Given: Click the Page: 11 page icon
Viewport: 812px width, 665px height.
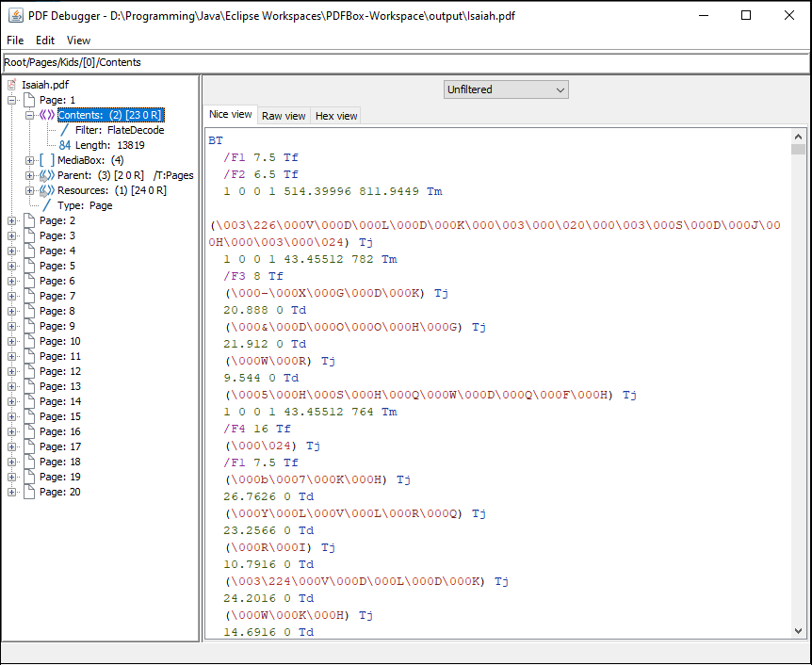Looking at the screenshot, I should click(x=29, y=356).
